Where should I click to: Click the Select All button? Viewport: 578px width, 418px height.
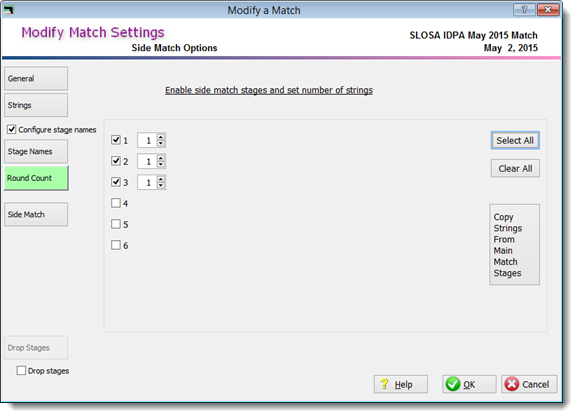[x=515, y=140]
